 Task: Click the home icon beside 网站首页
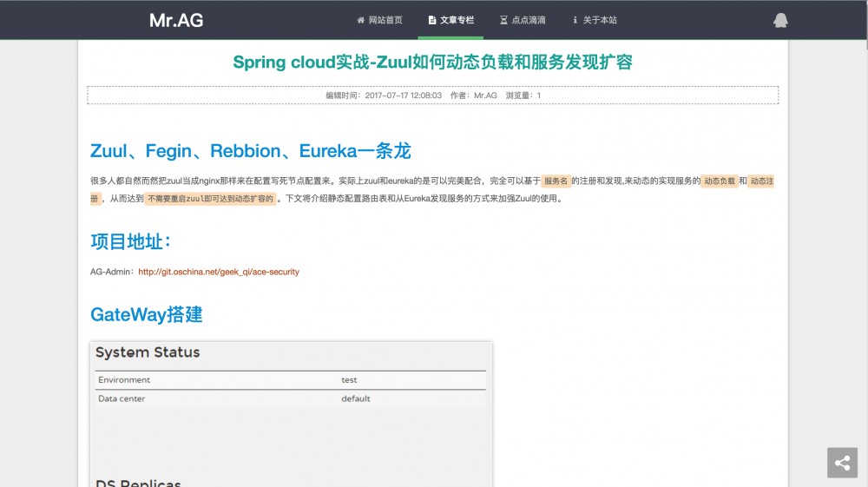361,20
